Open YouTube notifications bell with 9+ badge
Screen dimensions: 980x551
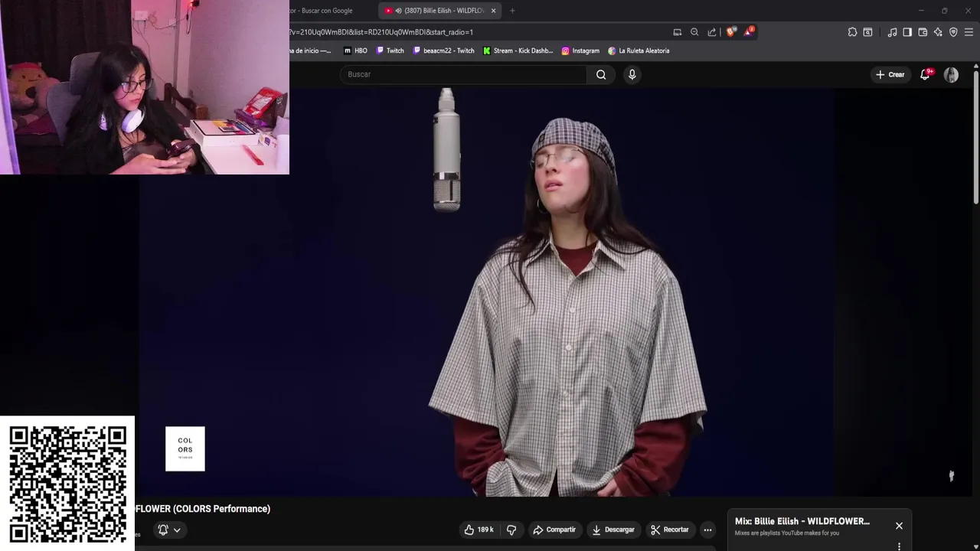click(925, 74)
